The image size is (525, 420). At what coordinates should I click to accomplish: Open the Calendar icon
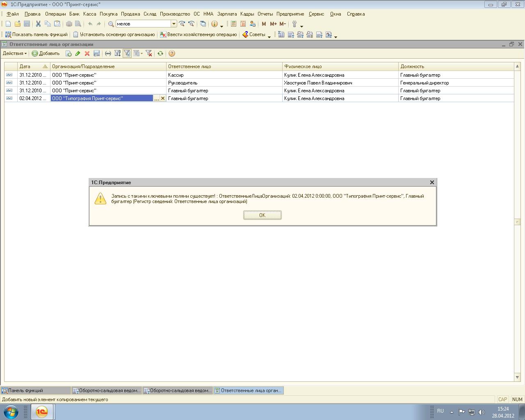coord(243,24)
